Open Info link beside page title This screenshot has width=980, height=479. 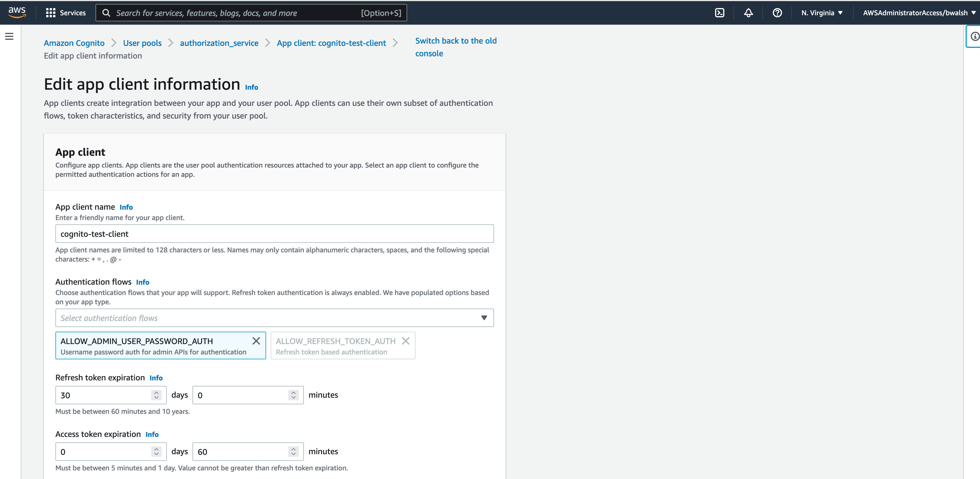[x=251, y=87]
